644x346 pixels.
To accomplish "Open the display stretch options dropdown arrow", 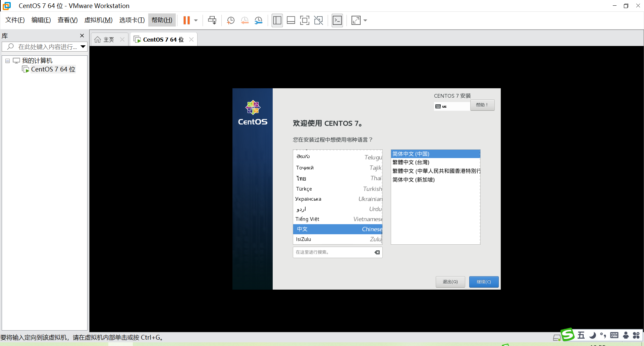I will [365, 20].
